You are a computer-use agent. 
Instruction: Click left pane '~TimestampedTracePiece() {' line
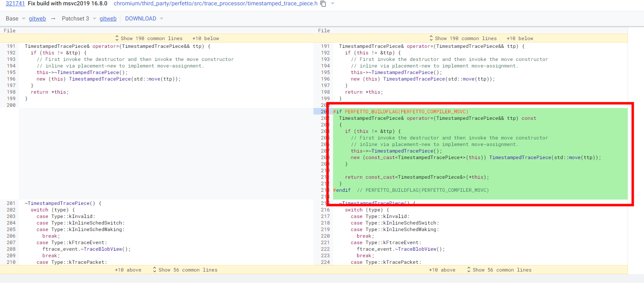63,203
